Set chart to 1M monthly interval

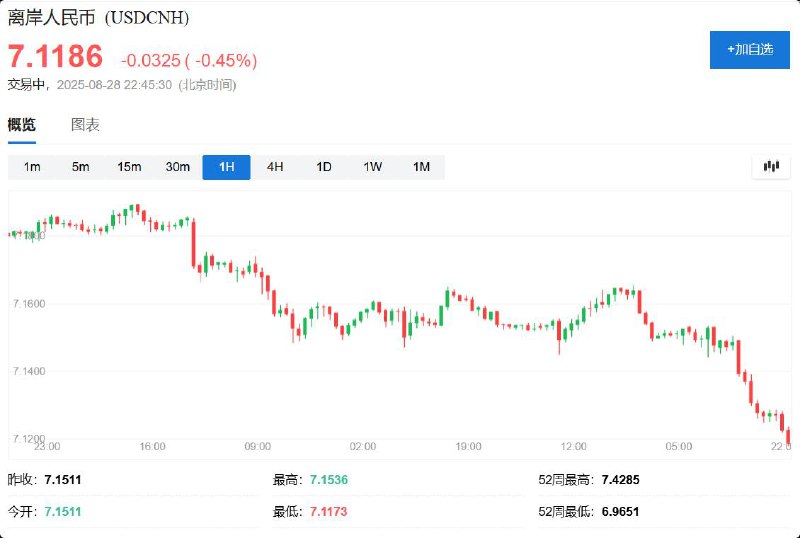[x=421, y=167]
